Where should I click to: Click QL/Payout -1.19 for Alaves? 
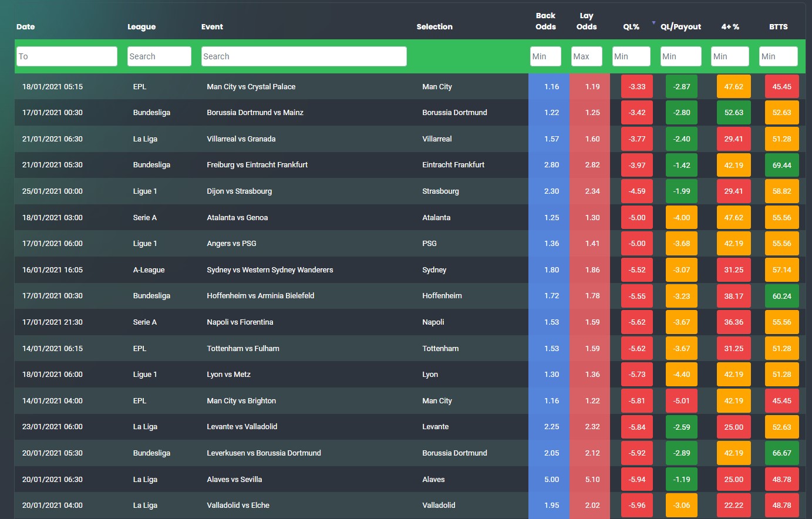682,480
